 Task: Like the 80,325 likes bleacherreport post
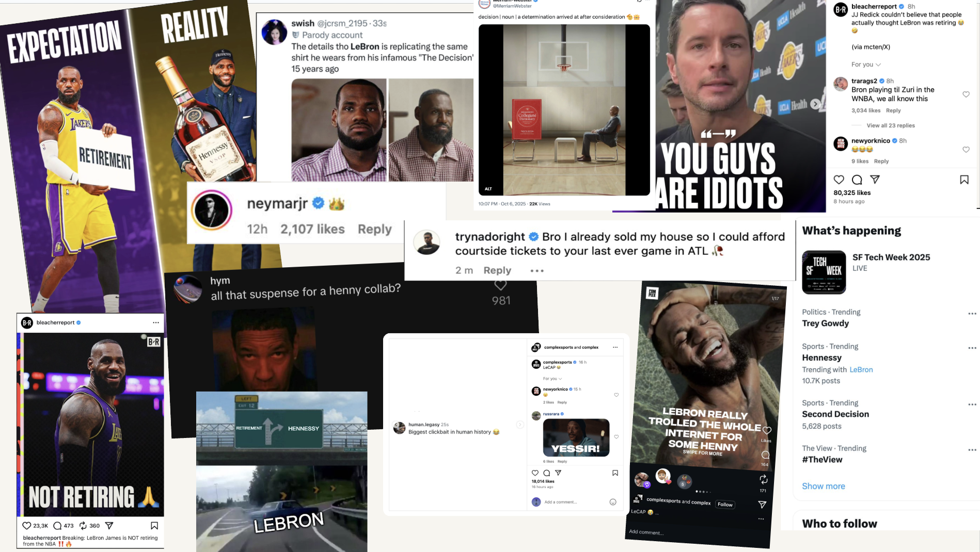839,180
